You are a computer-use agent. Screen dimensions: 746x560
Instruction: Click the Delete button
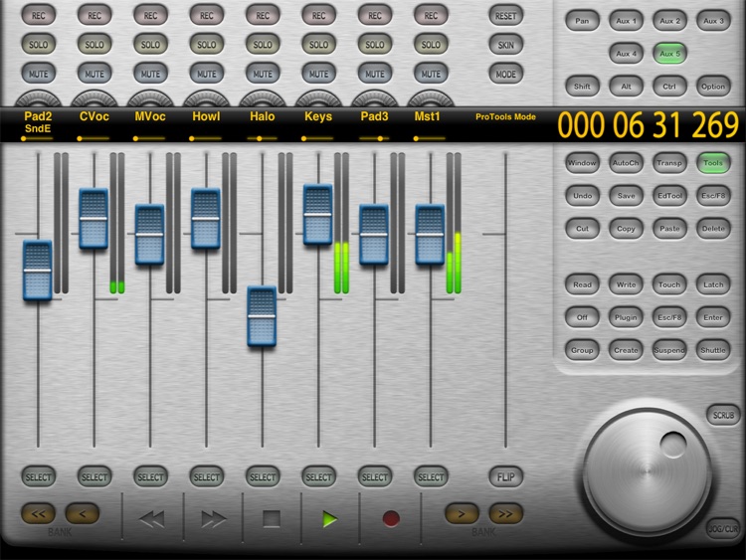pos(713,229)
